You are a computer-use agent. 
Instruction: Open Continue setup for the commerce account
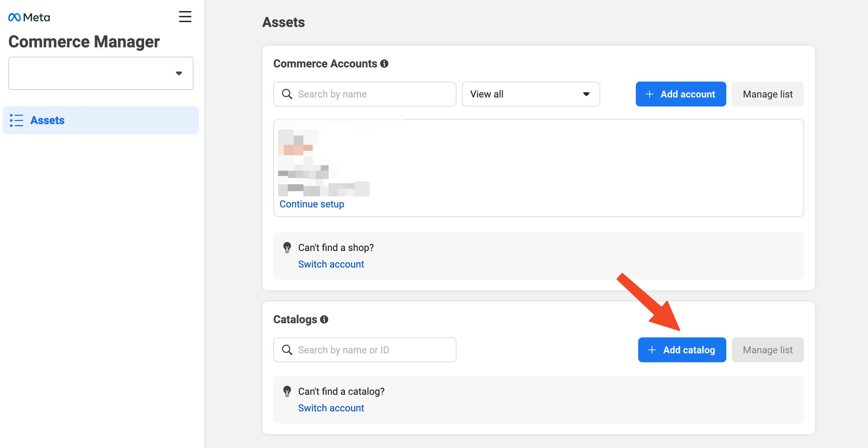(x=311, y=204)
